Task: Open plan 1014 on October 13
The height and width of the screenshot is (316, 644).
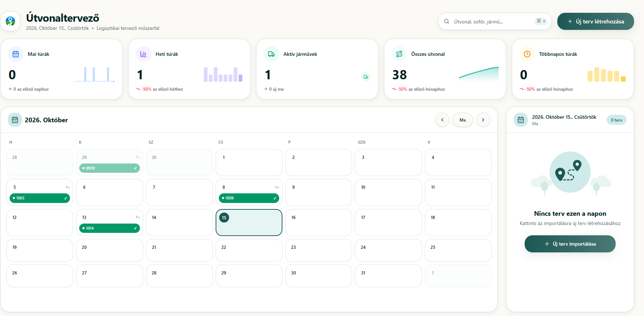Action: coord(109,228)
